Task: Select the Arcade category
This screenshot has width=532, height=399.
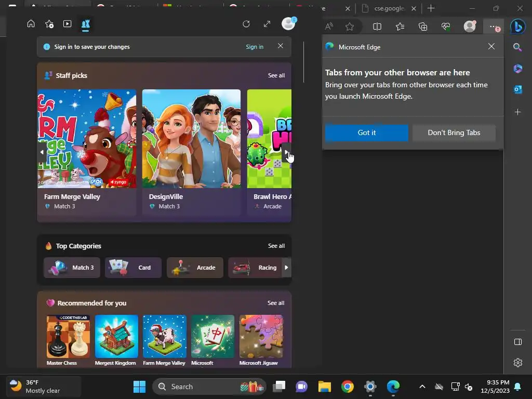Action: pos(195,268)
